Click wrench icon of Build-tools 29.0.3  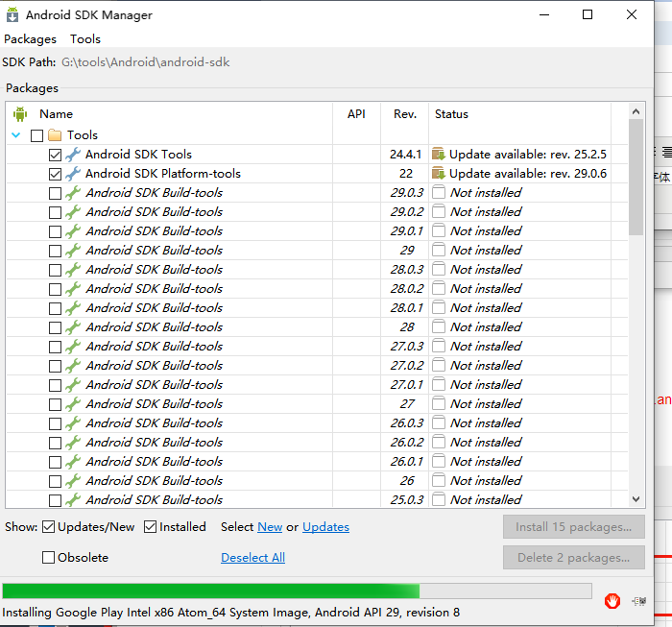pos(73,193)
